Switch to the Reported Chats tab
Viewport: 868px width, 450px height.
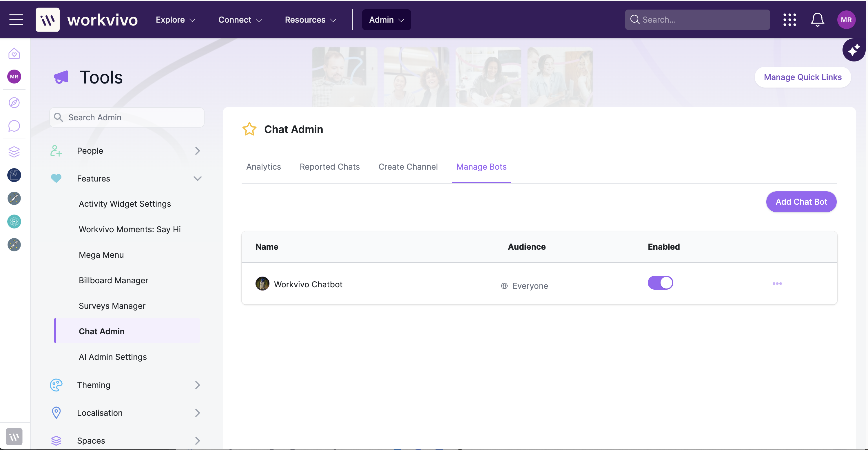[x=329, y=167]
